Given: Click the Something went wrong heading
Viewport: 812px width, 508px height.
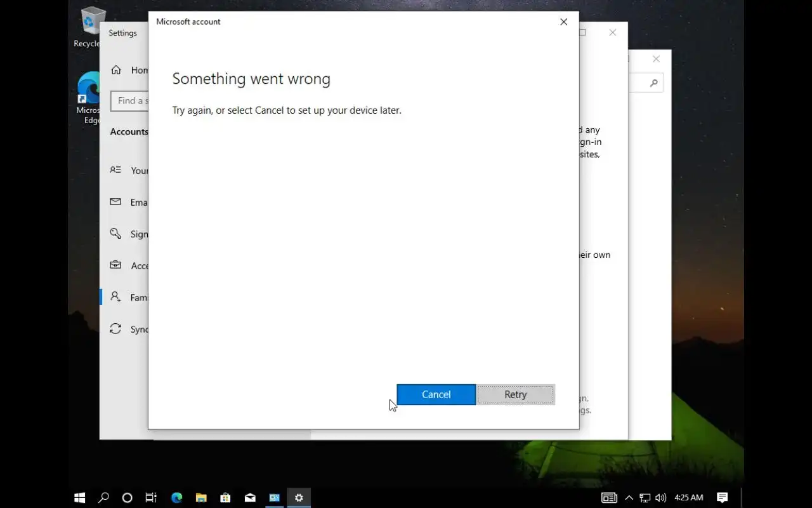Looking at the screenshot, I should (251, 79).
